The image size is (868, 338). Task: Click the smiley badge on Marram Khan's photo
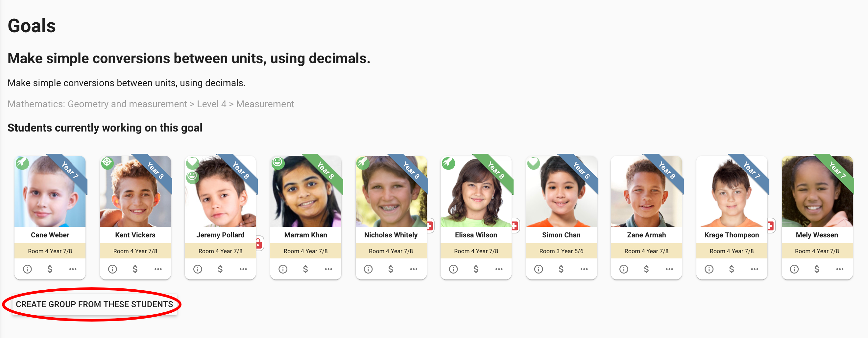[277, 163]
